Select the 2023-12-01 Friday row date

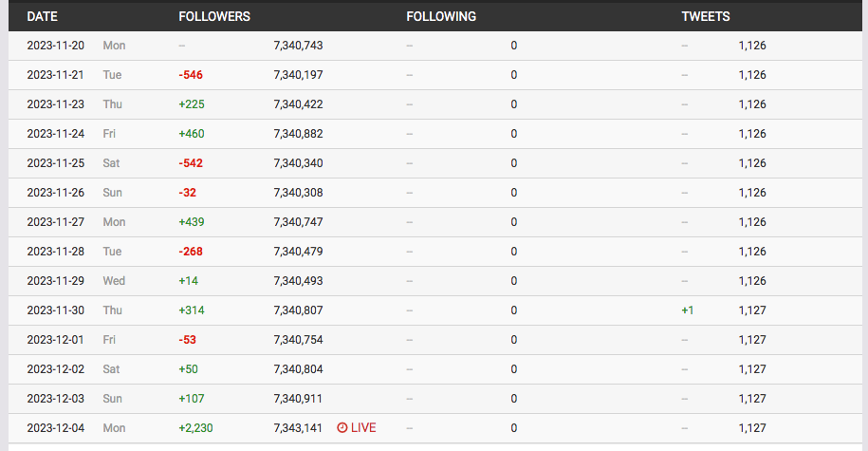click(x=56, y=340)
